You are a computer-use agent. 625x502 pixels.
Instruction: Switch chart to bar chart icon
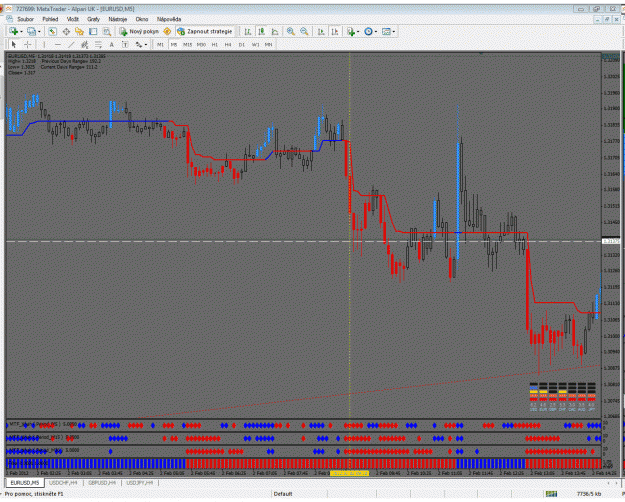point(248,31)
